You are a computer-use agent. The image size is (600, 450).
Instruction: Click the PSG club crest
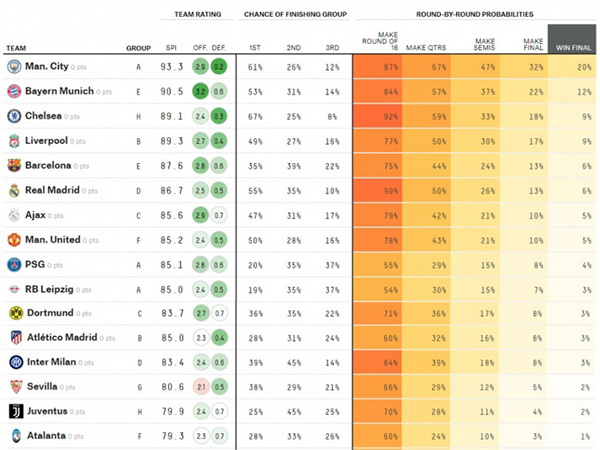[x=14, y=265]
